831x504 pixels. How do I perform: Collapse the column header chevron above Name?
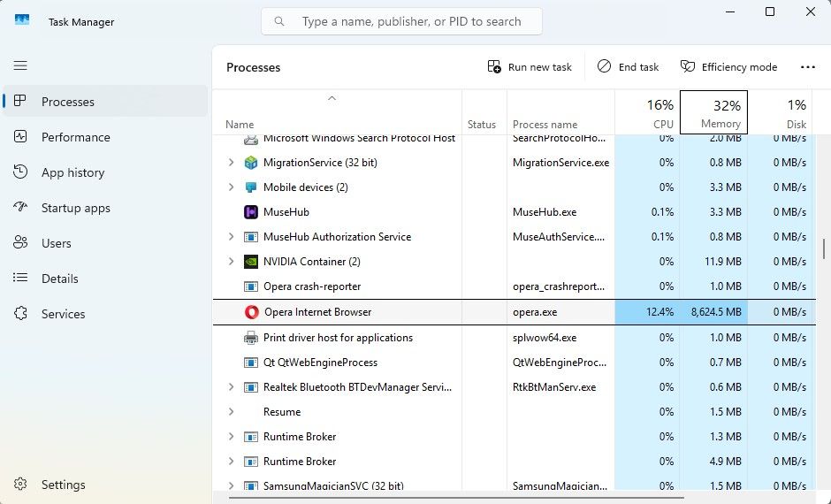click(332, 98)
